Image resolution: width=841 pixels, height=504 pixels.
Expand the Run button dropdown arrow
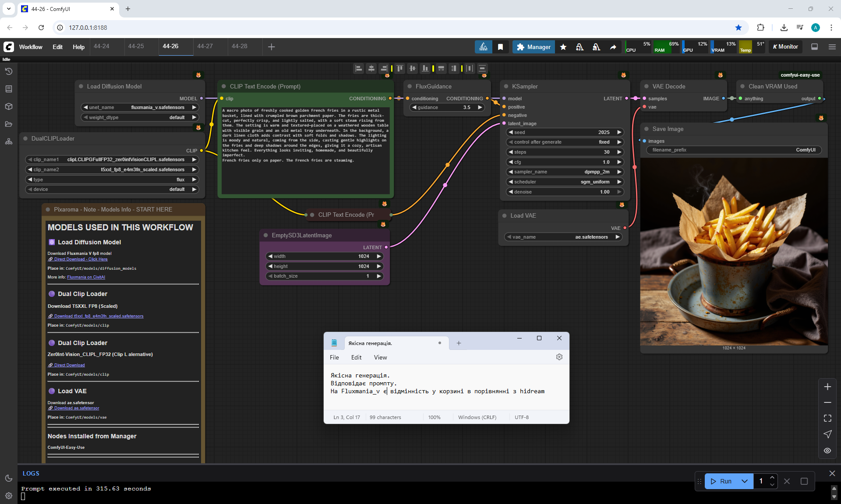click(x=745, y=481)
